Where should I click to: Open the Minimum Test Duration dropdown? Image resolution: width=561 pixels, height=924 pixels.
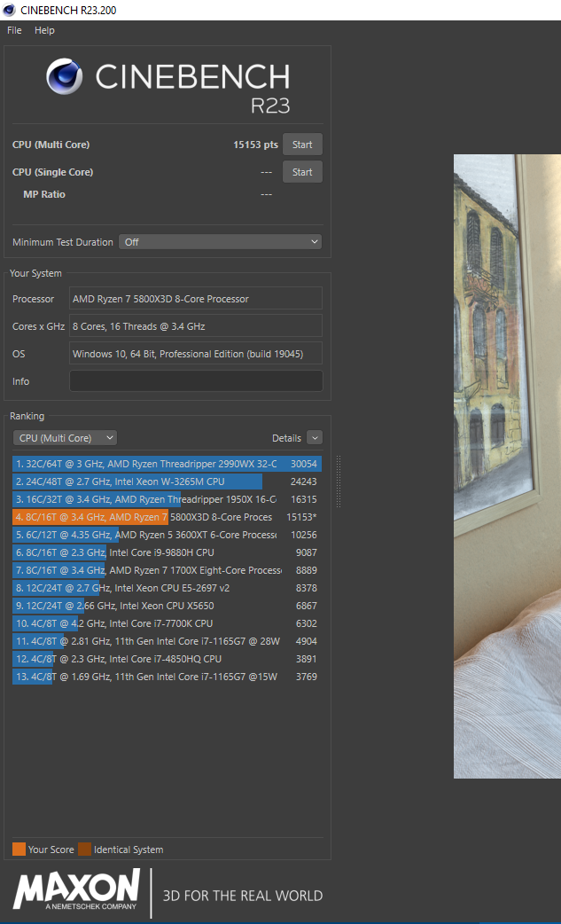(x=220, y=241)
